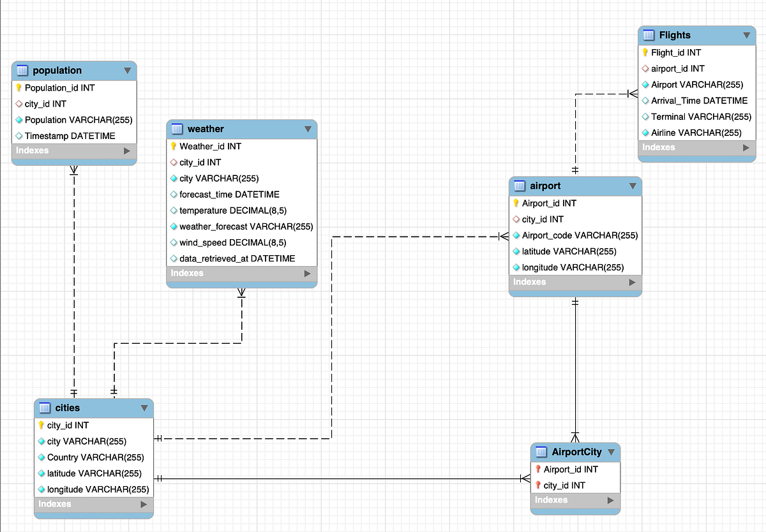
Task: Open the airport table header dropdown arrow
Action: (x=633, y=186)
